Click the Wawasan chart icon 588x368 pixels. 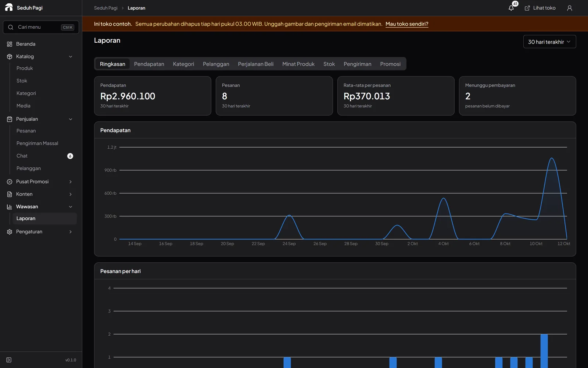pyautogui.click(x=10, y=207)
